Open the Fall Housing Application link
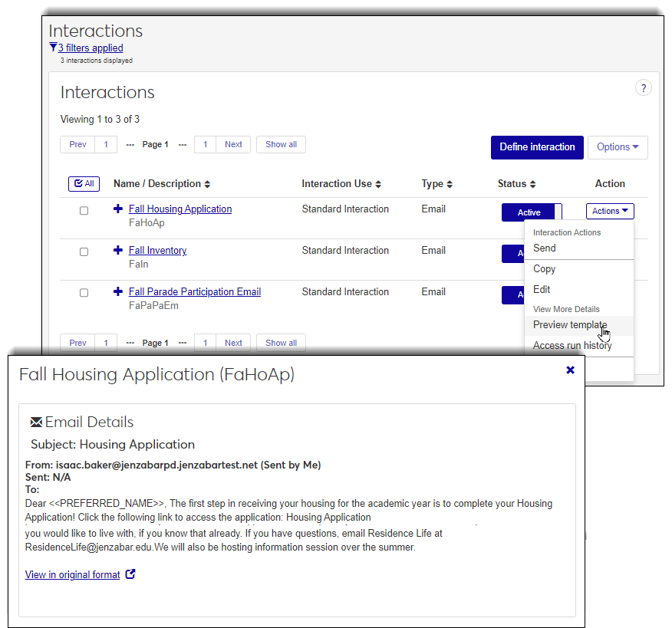The image size is (672, 628). tap(180, 209)
